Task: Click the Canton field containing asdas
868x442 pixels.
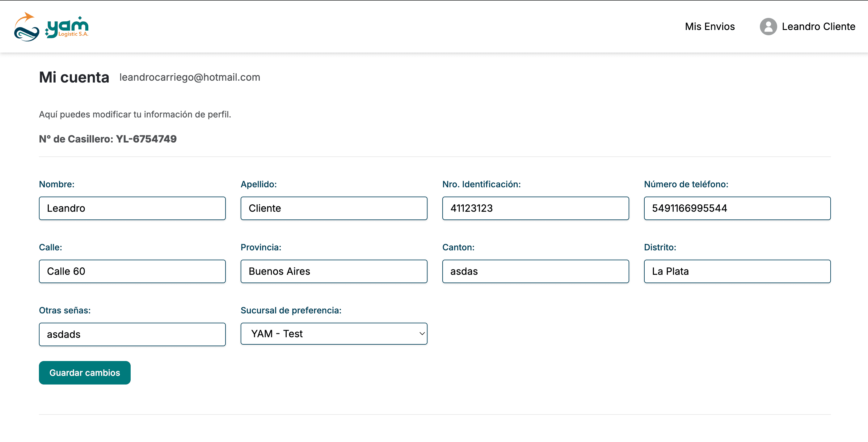Action: pyautogui.click(x=535, y=271)
